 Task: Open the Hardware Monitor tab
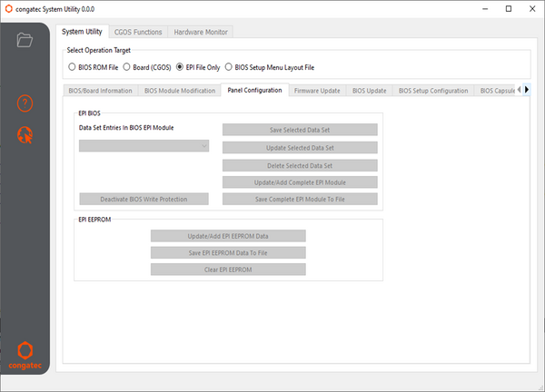[x=199, y=33]
